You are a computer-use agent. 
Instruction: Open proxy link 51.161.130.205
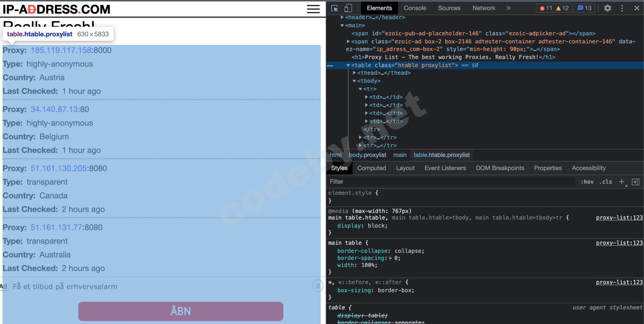coord(59,168)
